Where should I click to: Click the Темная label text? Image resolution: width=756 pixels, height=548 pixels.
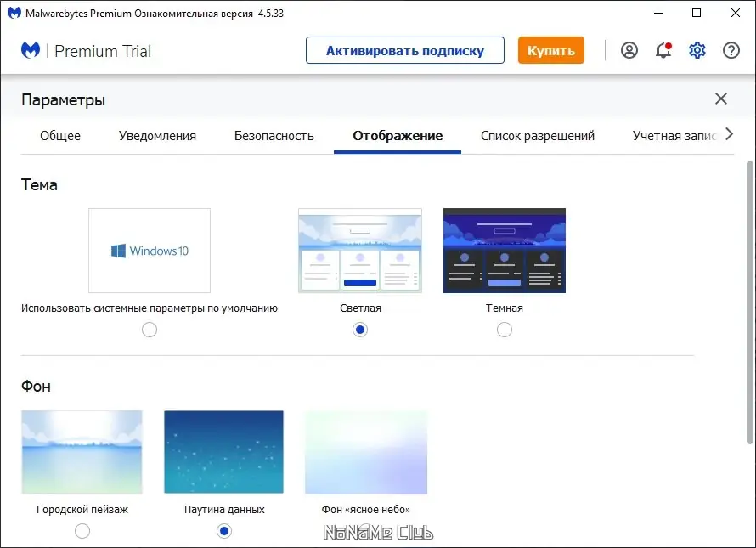(505, 308)
